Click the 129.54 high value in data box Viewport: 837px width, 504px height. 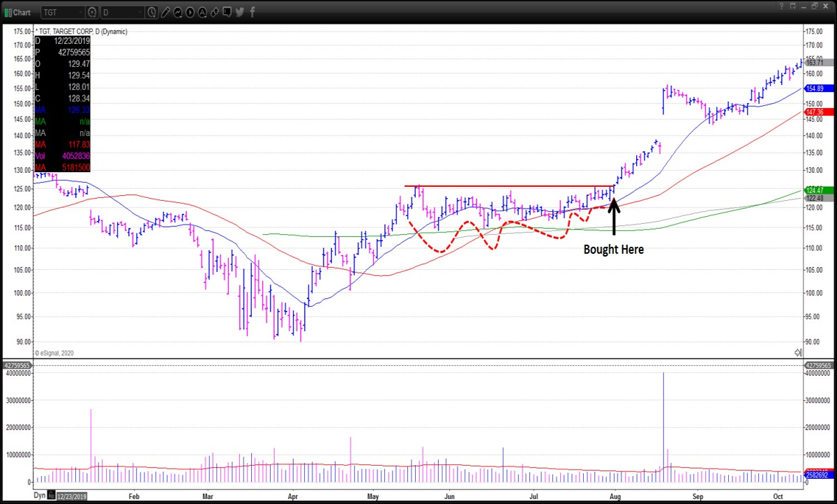(79, 74)
